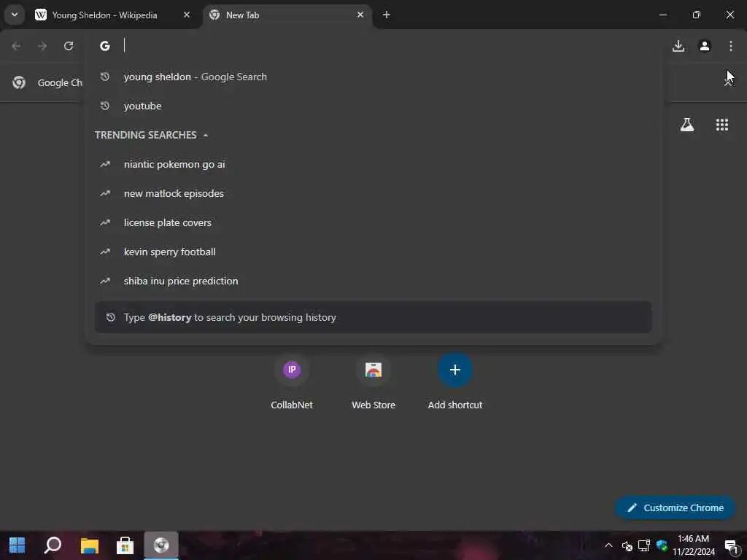The width and height of the screenshot is (747, 560).
Task: Open the Web Store shortcut
Action: [x=373, y=382]
